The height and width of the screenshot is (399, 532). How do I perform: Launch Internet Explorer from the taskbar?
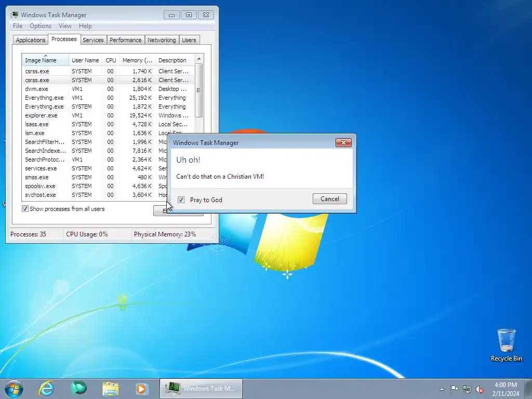46,389
